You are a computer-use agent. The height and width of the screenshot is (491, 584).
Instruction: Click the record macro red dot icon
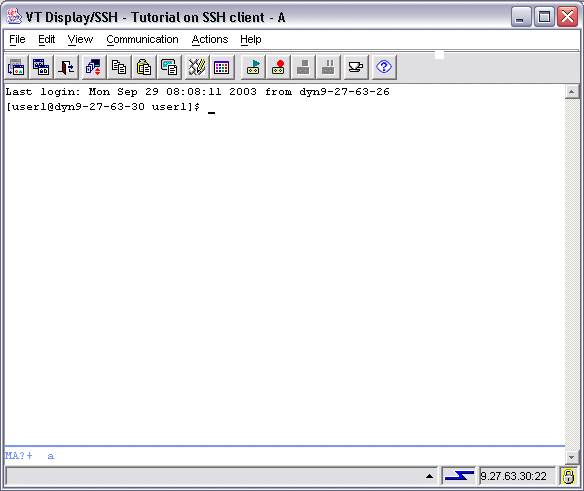click(278, 67)
